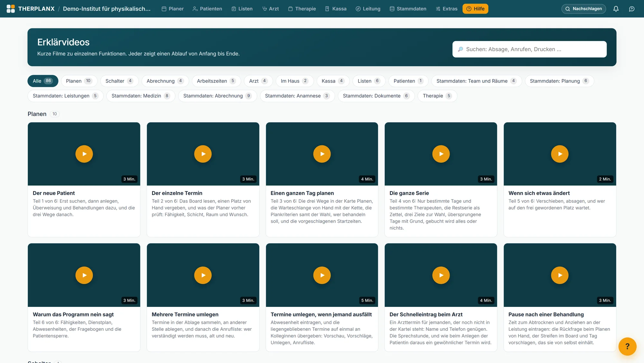The height and width of the screenshot is (363, 644).
Task: Click the THERPLANX logo icon
Action: (11, 9)
